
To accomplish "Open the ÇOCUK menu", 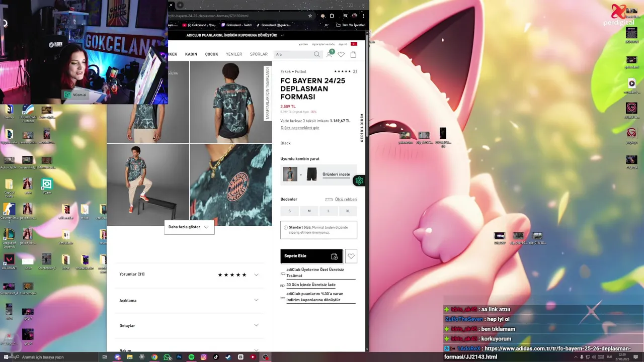I will coord(211,54).
